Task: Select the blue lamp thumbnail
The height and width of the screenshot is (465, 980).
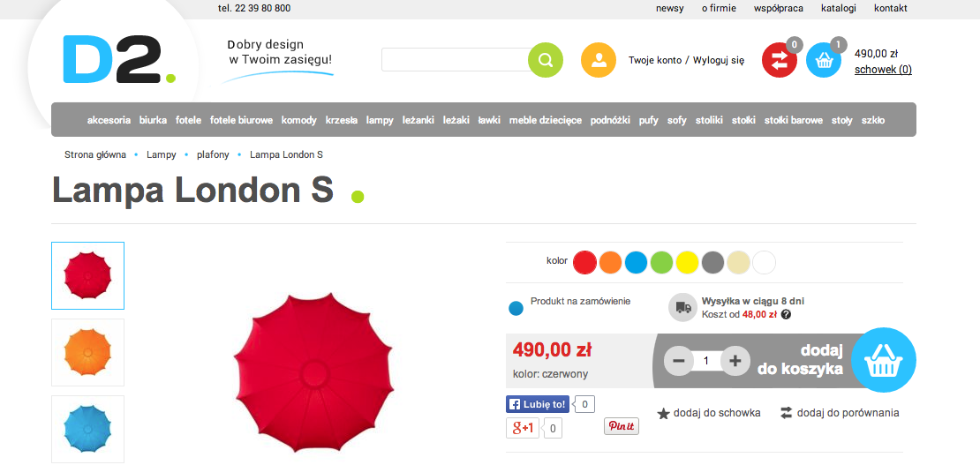Action: (87, 429)
